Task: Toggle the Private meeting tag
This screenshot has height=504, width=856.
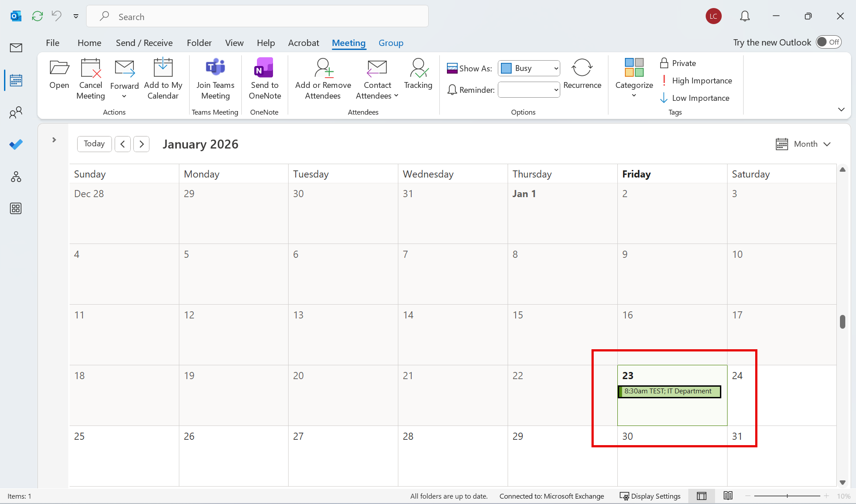Action: point(678,63)
